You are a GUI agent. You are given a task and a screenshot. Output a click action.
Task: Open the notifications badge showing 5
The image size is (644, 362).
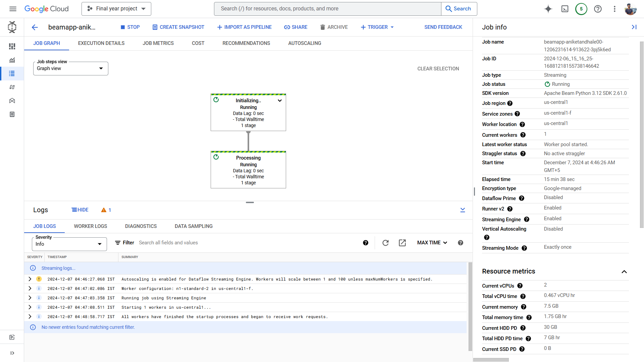click(x=581, y=9)
